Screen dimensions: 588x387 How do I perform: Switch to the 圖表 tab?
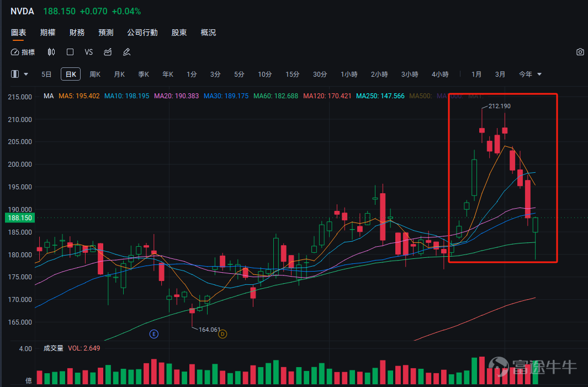point(18,33)
